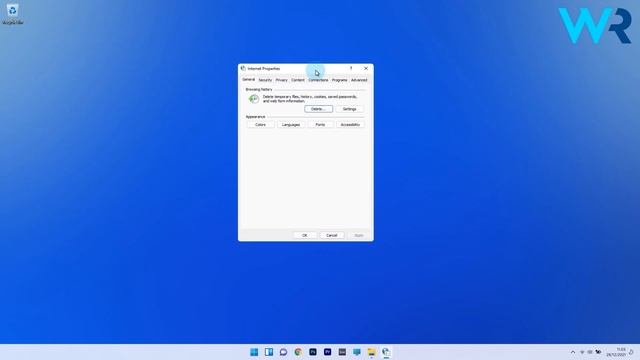Click the network icon in system tray
Image resolution: width=640 pixels, height=360 pixels.
pos(582,352)
